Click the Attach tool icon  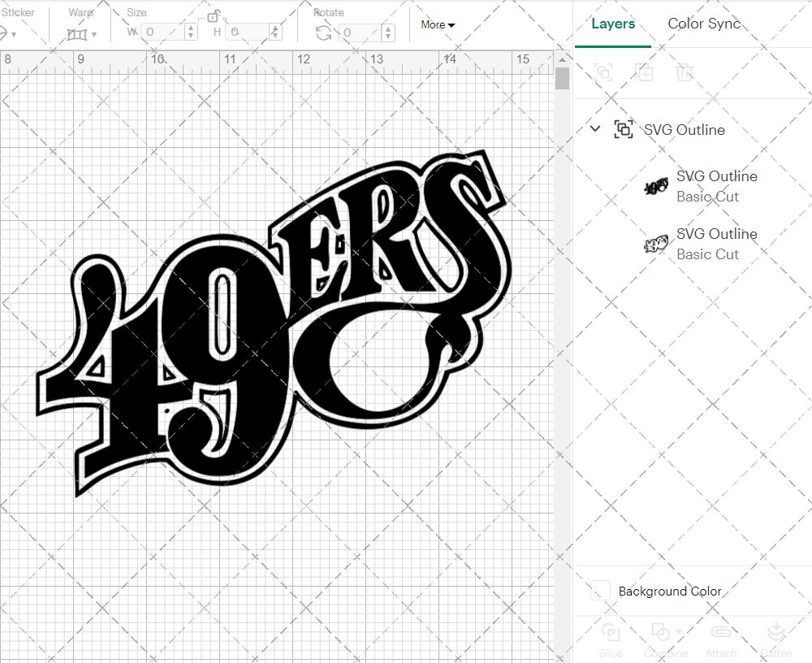point(721,640)
